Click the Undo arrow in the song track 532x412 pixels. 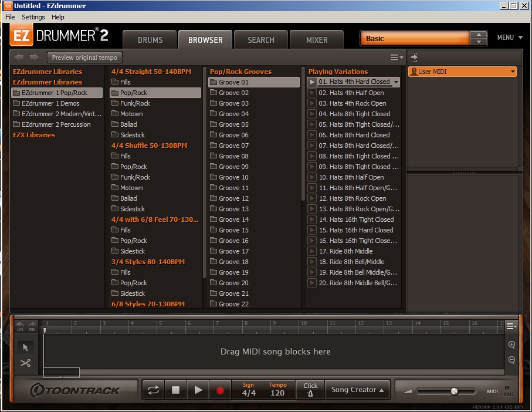(x=20, y=326)
